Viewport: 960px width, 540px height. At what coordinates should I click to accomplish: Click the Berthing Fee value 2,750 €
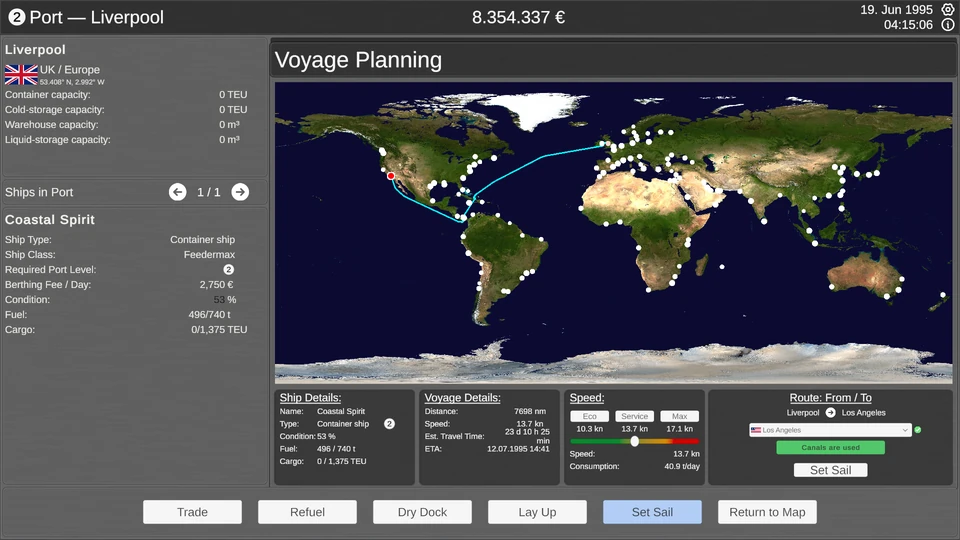(x=216, y=285)
